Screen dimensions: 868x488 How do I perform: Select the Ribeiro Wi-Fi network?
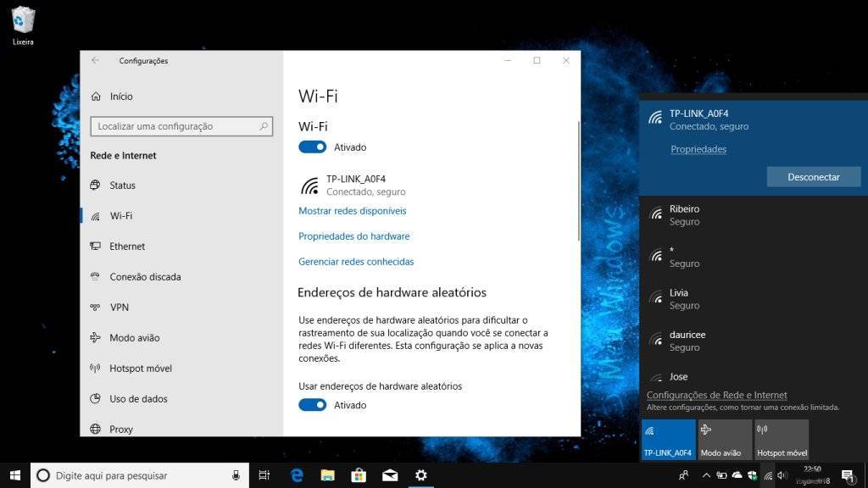tap(754, 215)
